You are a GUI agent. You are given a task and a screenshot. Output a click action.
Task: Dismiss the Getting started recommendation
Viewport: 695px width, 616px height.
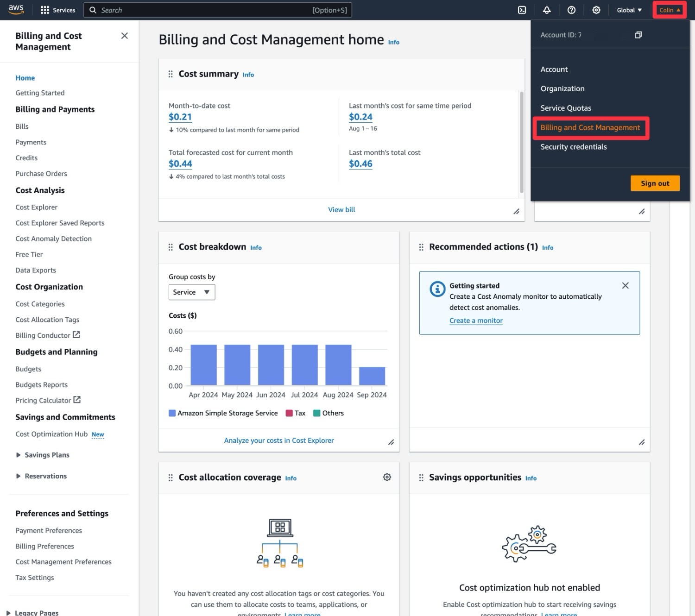[x=625, y=285]
